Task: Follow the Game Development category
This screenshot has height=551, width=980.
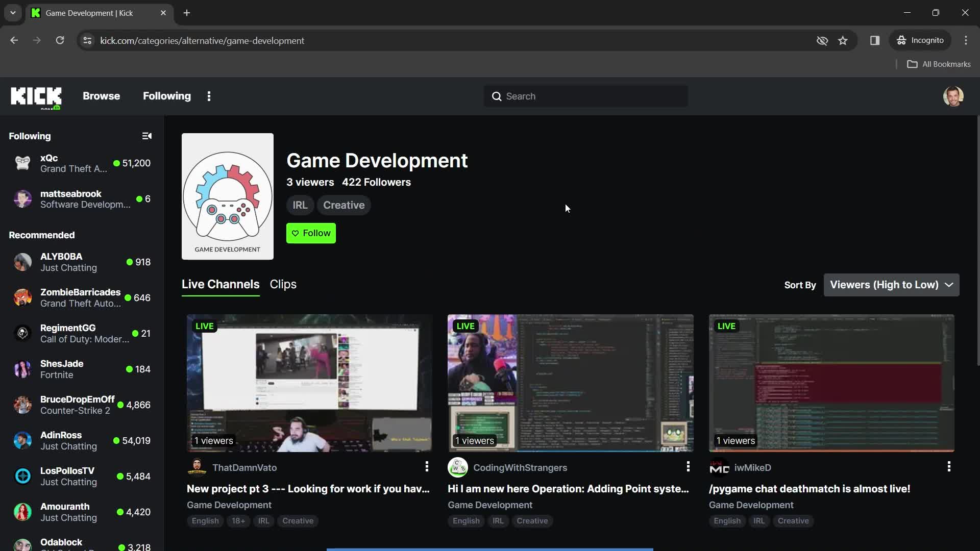Action: click(x=311, y=233)
